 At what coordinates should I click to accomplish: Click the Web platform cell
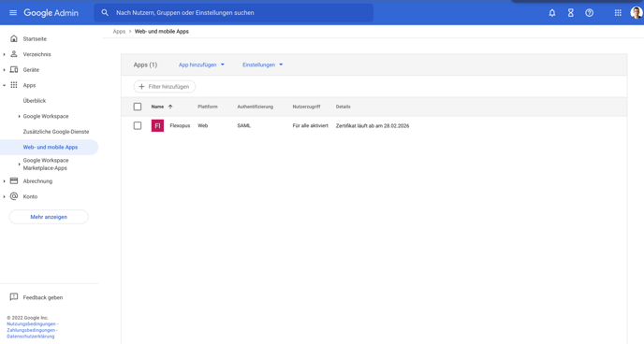coord(203,125)
